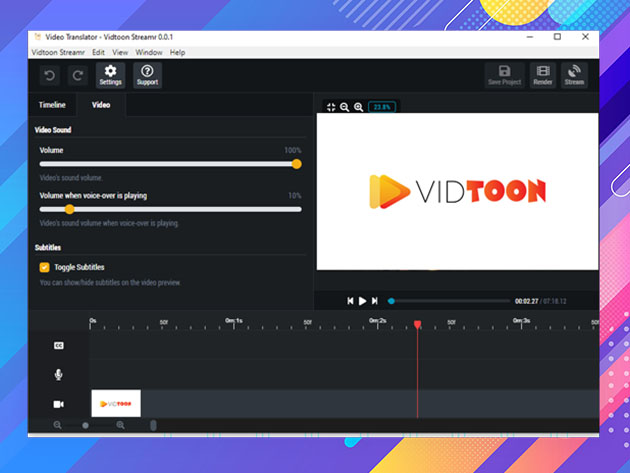The image size is (630, 473).
Task: Zoom in the video preview
Action: click(358, 107)
